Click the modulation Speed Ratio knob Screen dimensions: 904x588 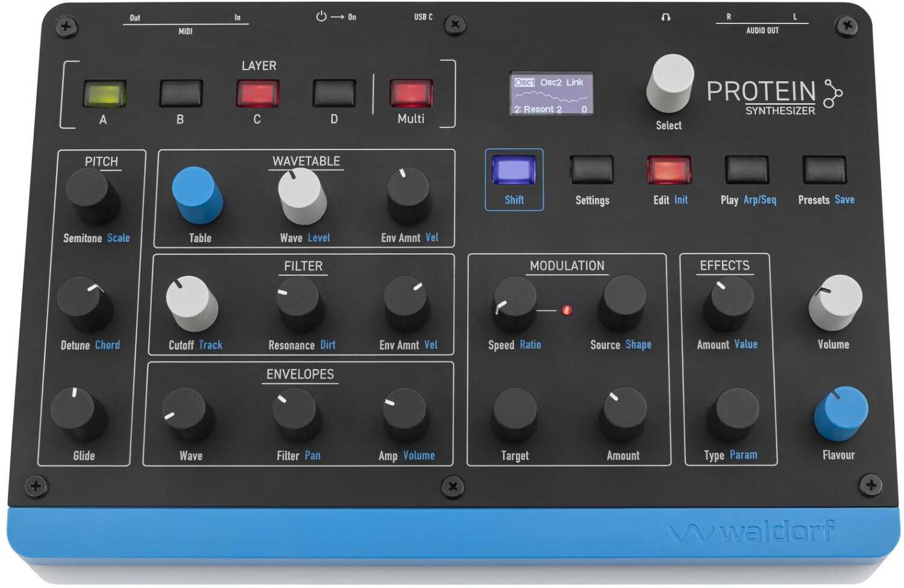[x=514, y=302]
